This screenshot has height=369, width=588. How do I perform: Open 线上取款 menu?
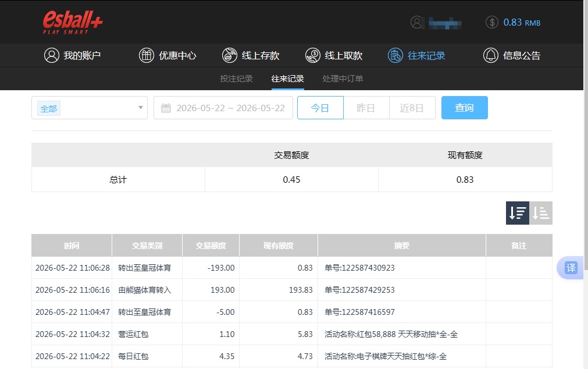[334, 55]
